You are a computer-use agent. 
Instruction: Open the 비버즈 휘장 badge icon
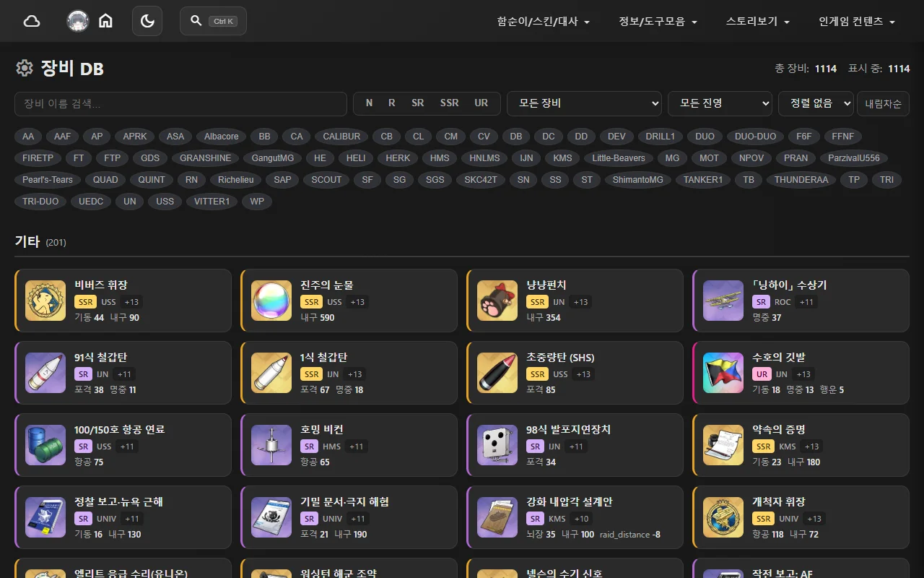(x=45, y=301)
